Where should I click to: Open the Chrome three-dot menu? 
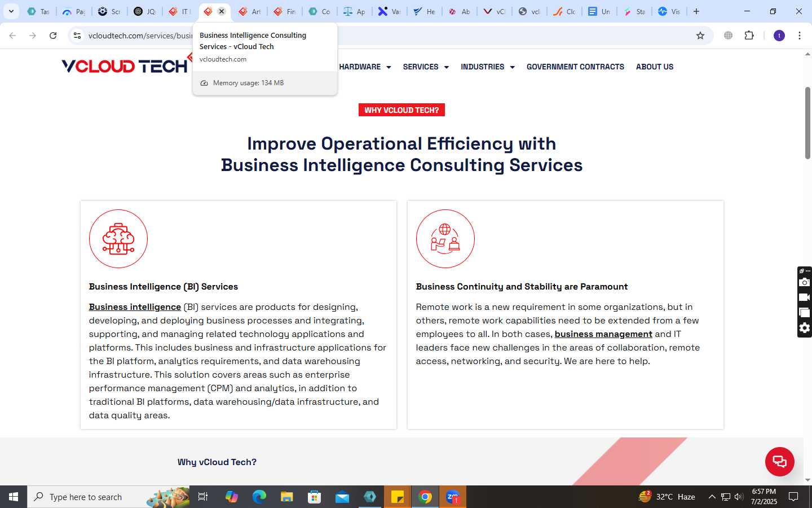(x=800, y=36)
